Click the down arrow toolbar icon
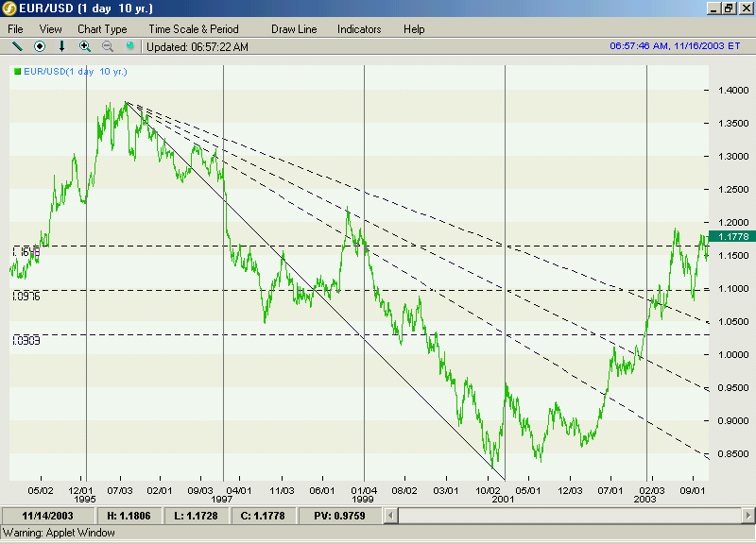Screen dimensions: 756x544 pyautogui.click(x=61, y=46)
